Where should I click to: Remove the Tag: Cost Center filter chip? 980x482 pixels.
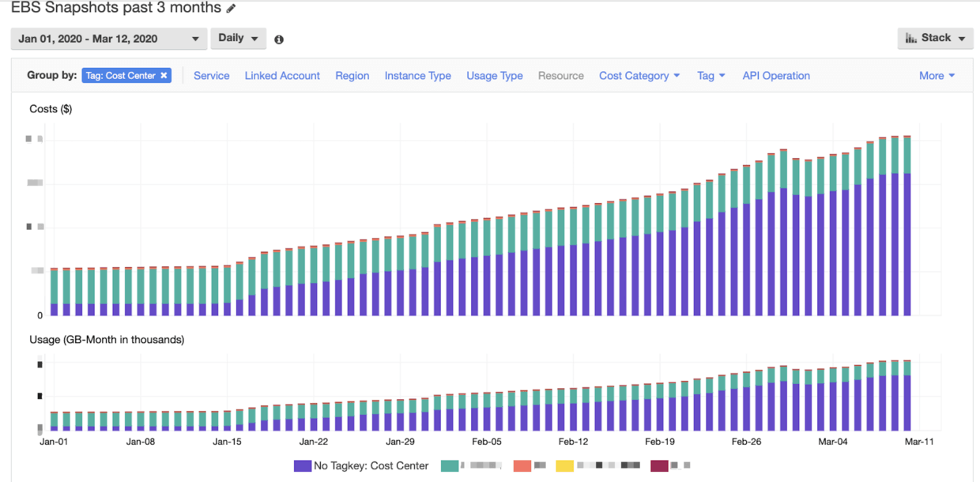click(164, 76)
